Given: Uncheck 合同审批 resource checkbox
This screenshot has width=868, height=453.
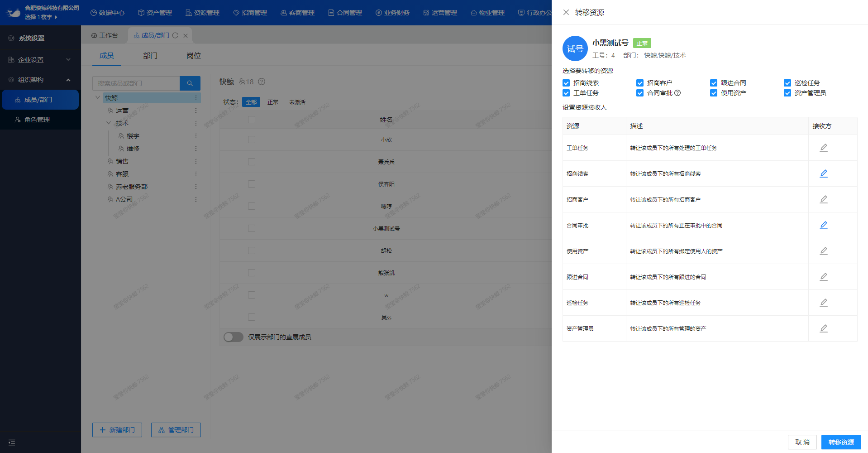Looking at the screenshot, I should pyautogui.click(x=640, y=93).
